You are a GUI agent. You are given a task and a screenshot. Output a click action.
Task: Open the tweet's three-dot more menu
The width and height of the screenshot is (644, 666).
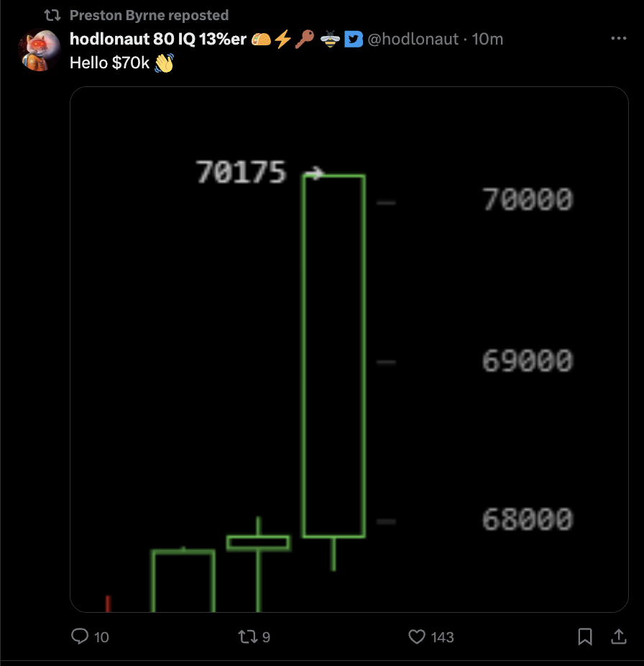[618, 39]
